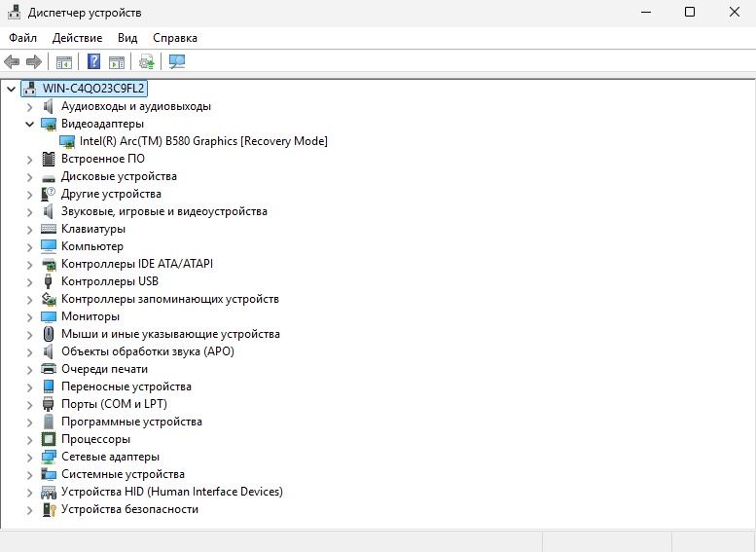756x552 pixels.
Task: Expand the Контроллеры запоминающих устройств category
Action: click(x=30, y=299)
